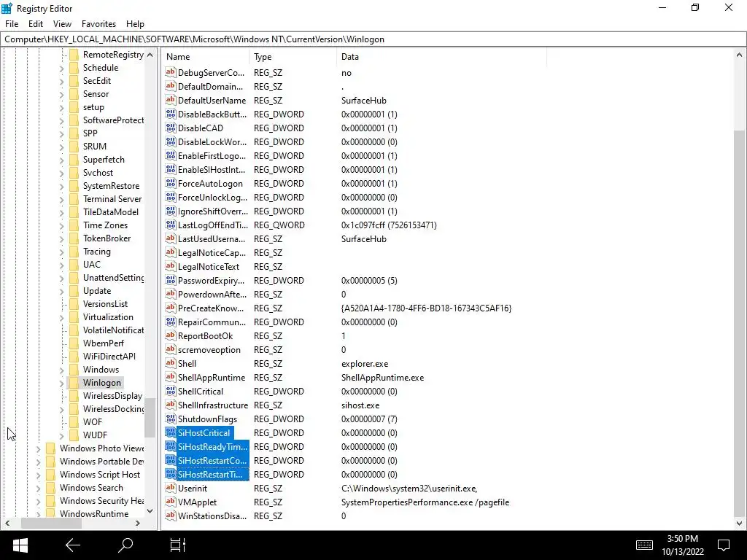
Task: Click the tree pane scroll-down arrow
Action: [x=150, y=511]
